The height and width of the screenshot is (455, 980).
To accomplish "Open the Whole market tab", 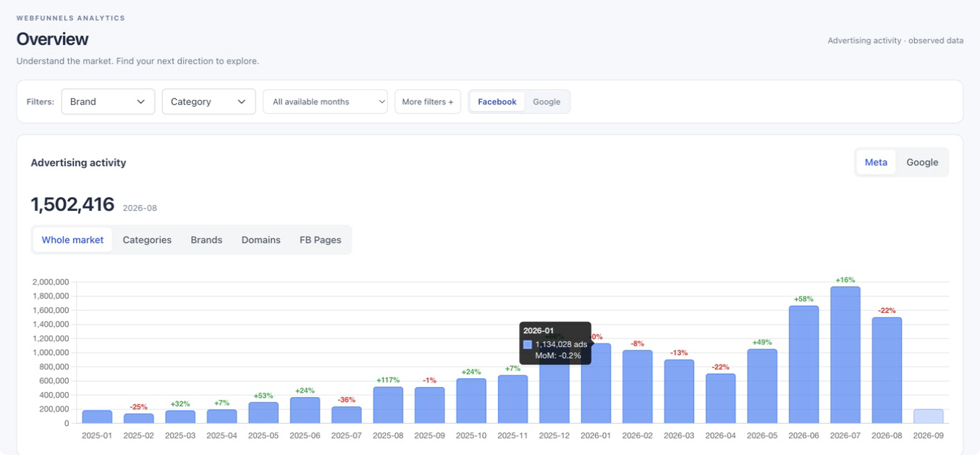I will [72, 240].
